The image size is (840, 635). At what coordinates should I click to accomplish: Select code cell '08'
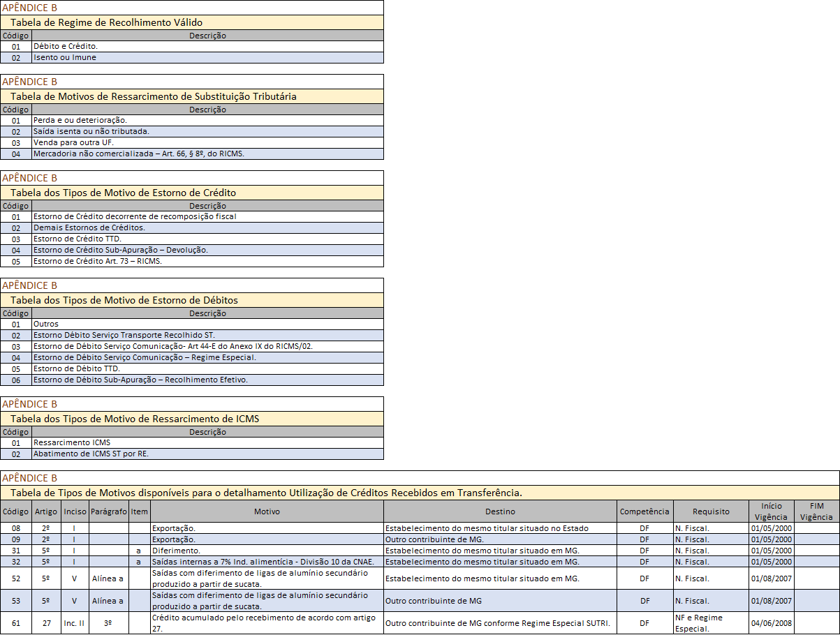click(x=16, y=528)
